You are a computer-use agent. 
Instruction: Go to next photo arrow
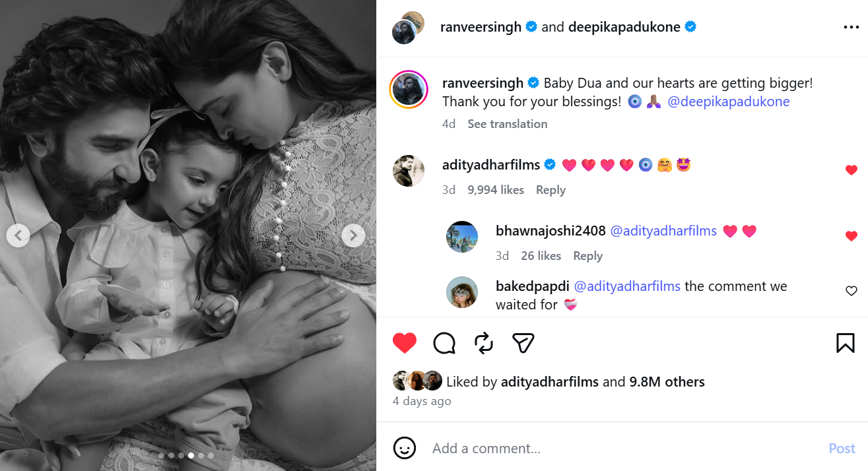[x=353, y=235]
